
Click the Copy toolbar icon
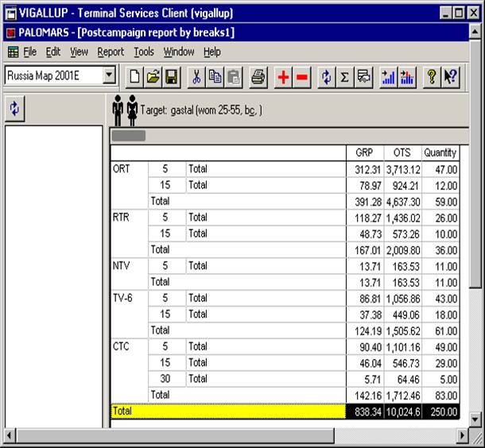215,76
